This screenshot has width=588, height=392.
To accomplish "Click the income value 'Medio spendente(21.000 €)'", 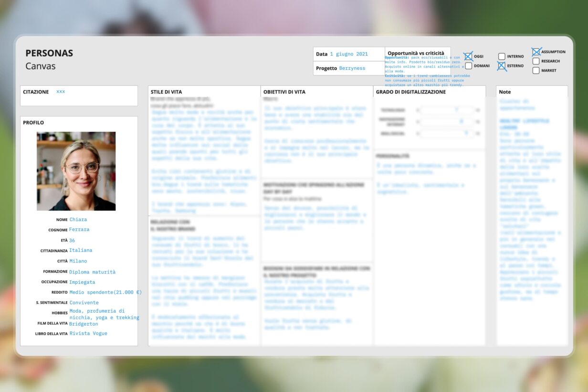I will pyautogui.click(x=105, y=292).
